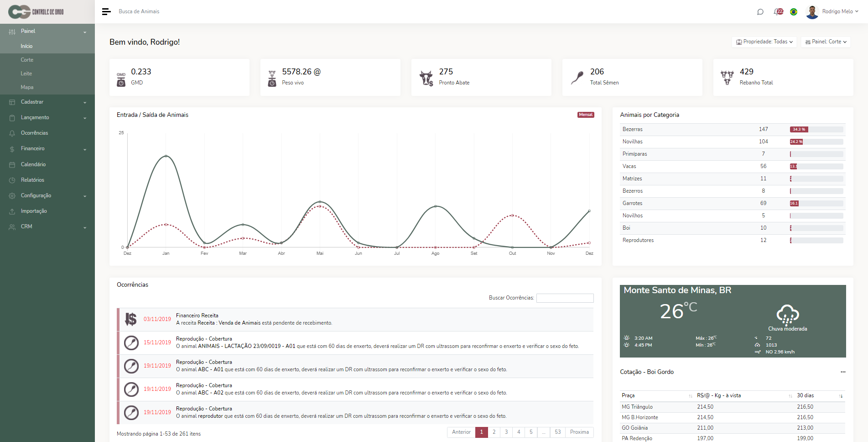Expand the Financeiro menu chevron
Image resolution: width=868 pixels, height=442 pixels.
click(x=85, y=149)
